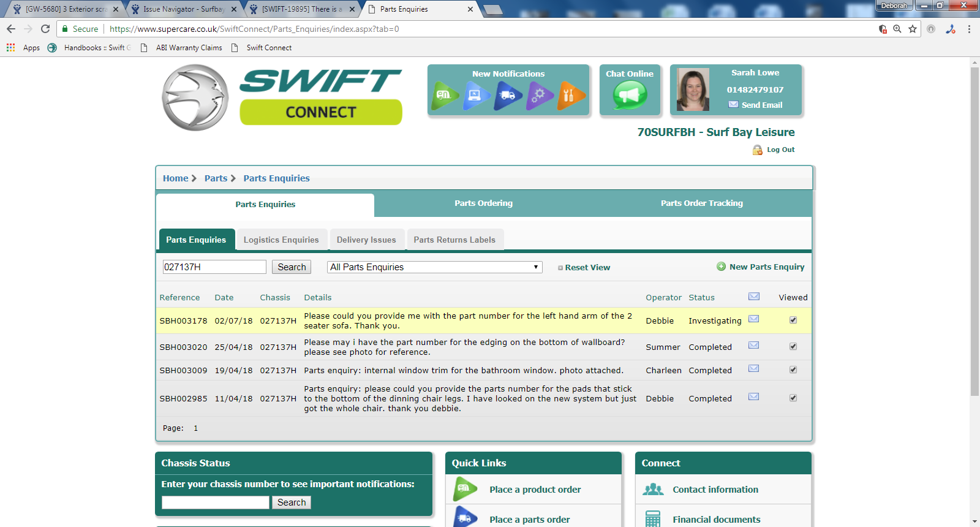Open the orange tools notification icon

coord(571,95)
